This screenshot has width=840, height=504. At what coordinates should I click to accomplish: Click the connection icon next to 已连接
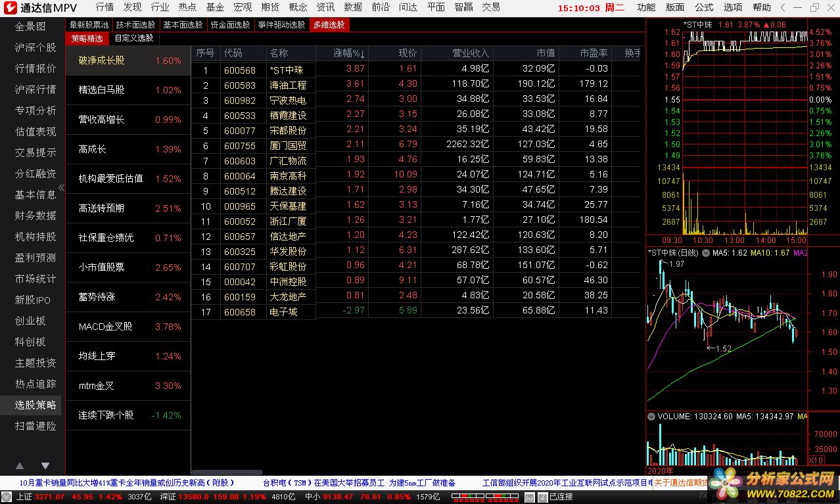pos(542,497)
